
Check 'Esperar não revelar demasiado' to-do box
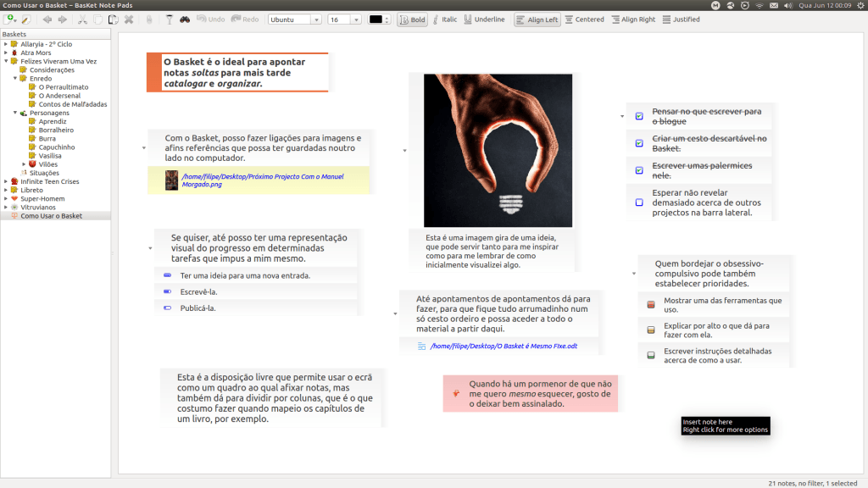(639, 202)
